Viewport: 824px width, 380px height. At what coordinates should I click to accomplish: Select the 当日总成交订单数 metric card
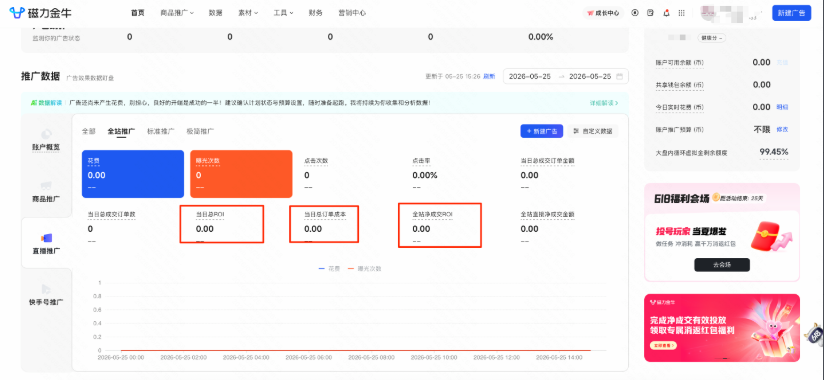pos(133,228)
